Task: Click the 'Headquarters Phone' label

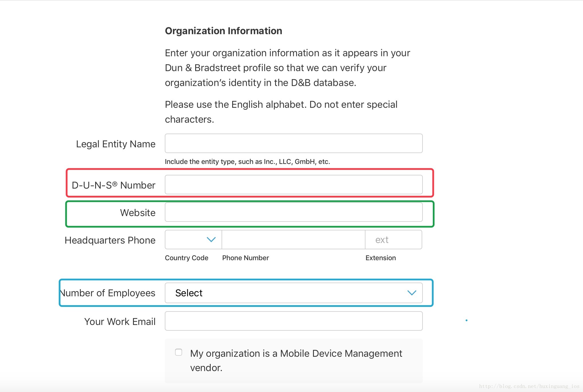Action: pos(110,240)
